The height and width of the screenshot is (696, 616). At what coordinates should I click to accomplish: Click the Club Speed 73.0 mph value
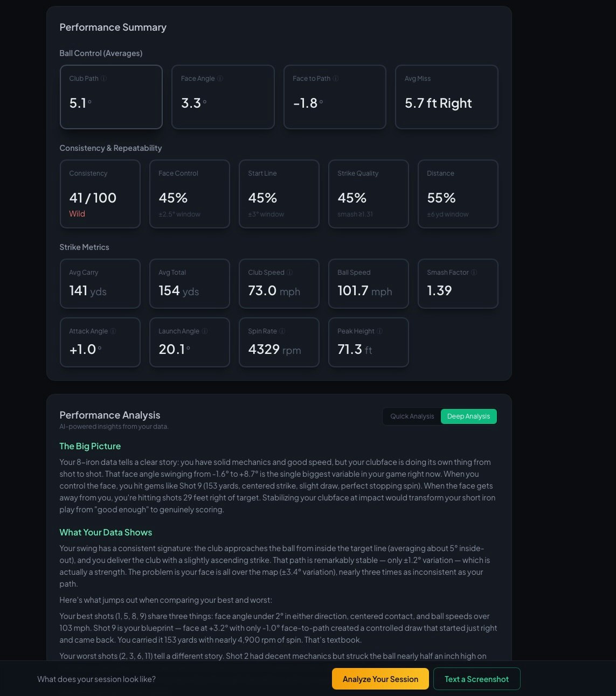tap(274, 291)
